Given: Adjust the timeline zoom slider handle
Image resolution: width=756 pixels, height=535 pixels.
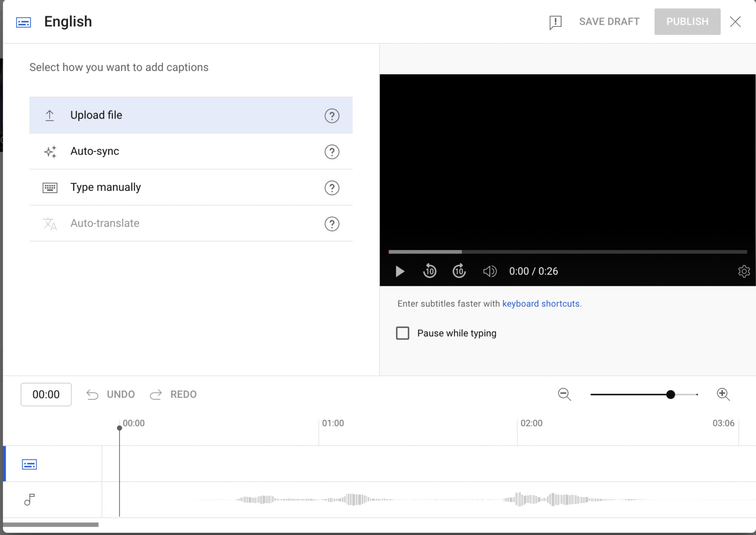Looking at the screenshot, I should [670, 395].
